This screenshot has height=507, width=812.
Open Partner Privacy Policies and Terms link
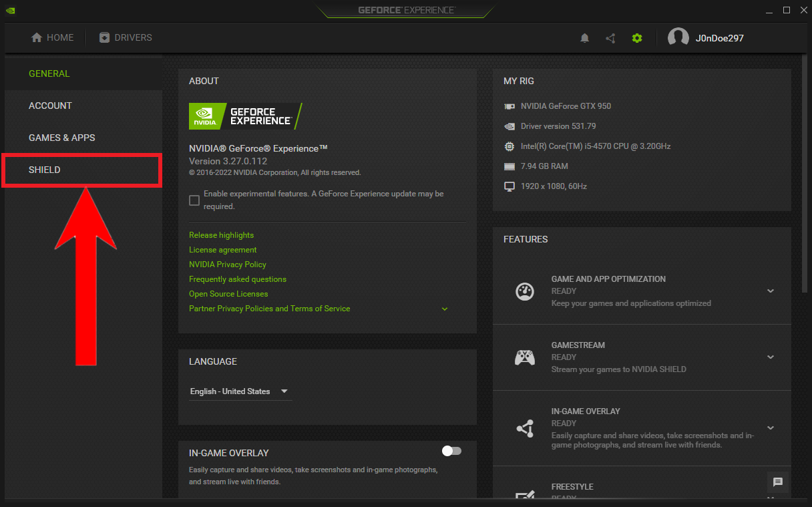pos(269,309)
